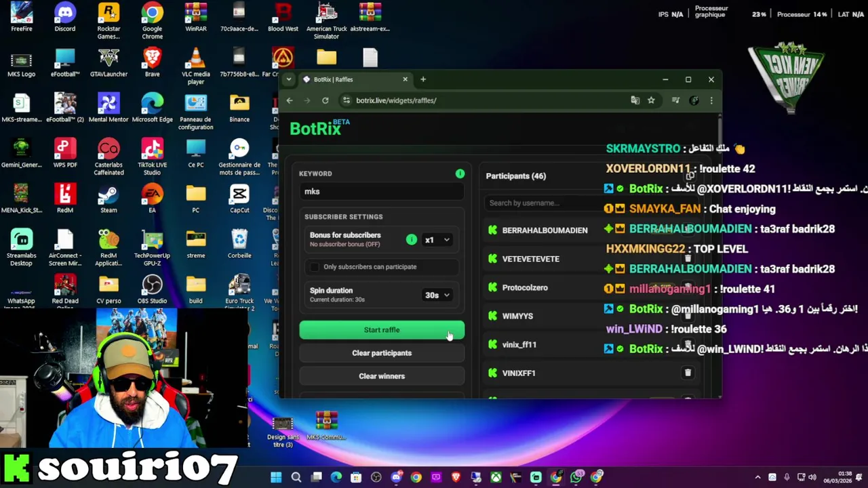Open the Windows Start menu
The image size is (868, 488).
click(x=276, y=477)
